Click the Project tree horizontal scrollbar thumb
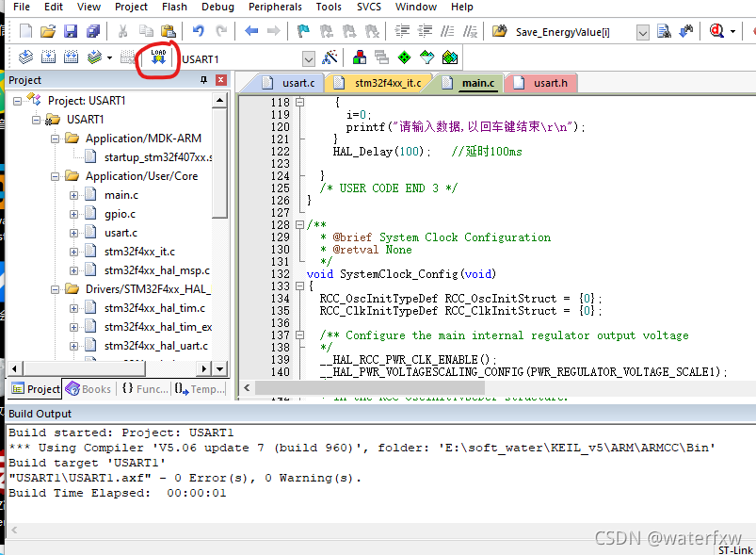Image resolution: width=756 pixels, height=555 pixels. point(85,368)
